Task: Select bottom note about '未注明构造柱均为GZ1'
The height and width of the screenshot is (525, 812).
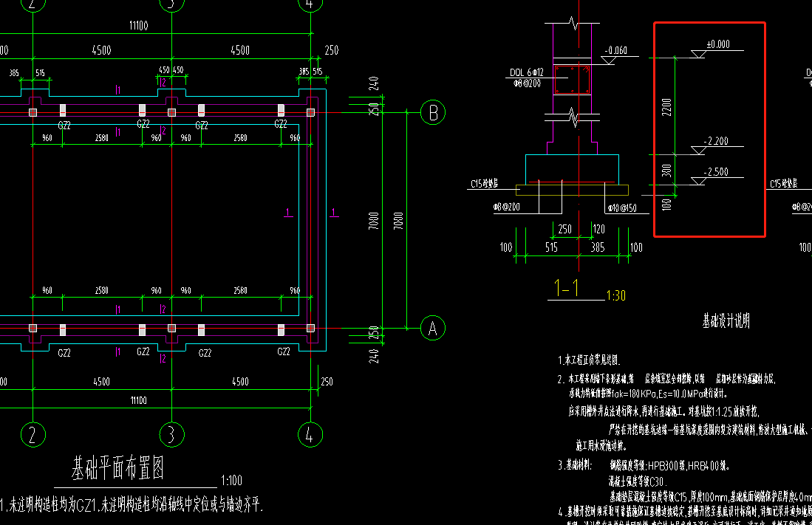Action: 132,505
